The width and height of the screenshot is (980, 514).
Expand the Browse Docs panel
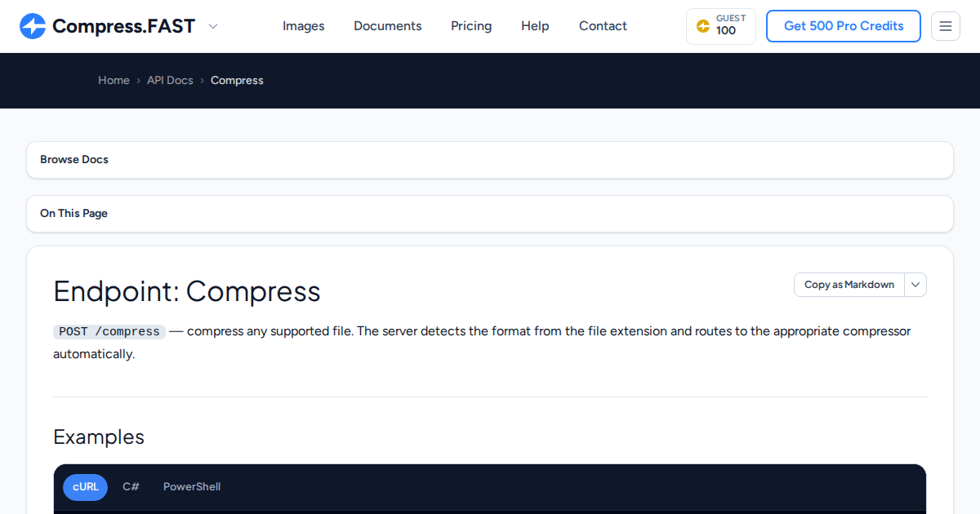coord(490,160)
